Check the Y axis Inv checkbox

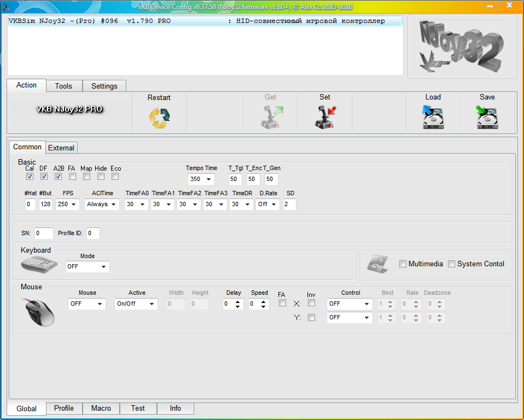[311, 317]
